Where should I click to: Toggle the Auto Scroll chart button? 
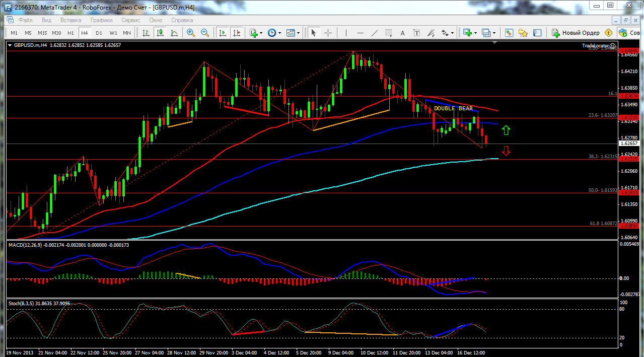[222, 33]
